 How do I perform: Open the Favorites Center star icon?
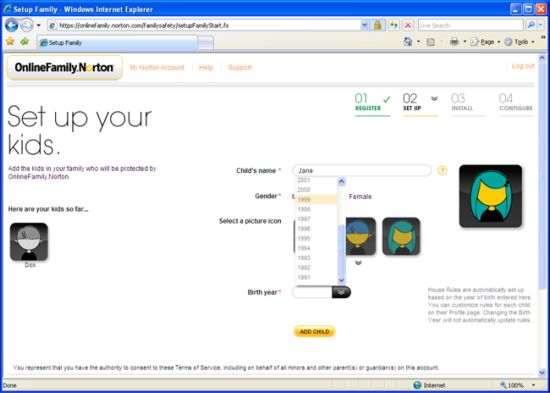[10, 42]
